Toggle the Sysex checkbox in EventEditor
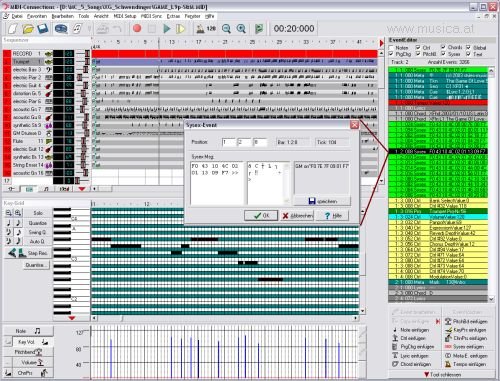Viewport: 500px width, 381px height. pyautogui.click(x=443, y=54)
